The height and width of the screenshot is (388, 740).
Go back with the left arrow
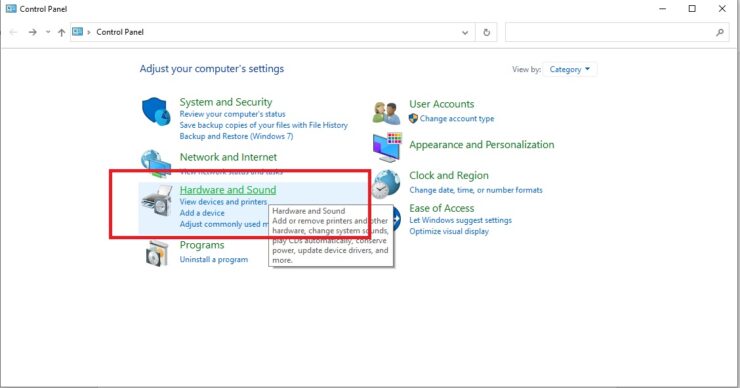14,32
